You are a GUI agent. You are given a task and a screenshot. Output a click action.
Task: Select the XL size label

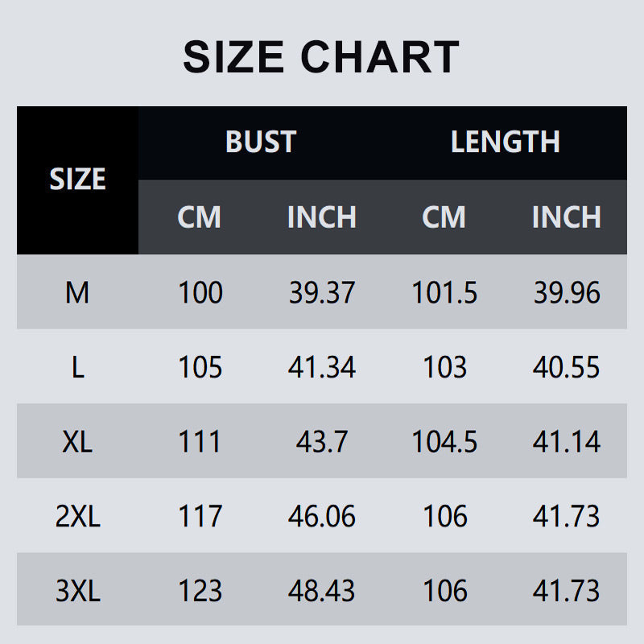point(77,442)
